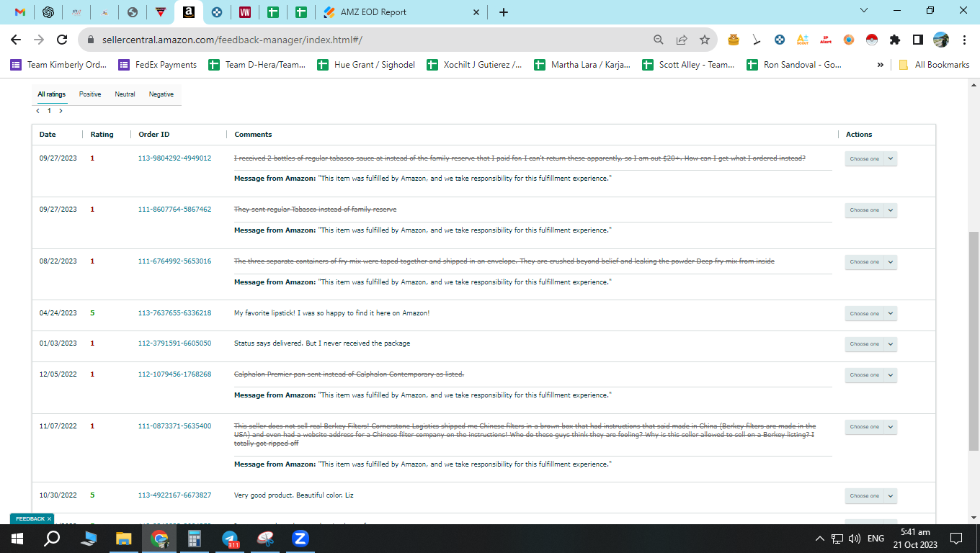Open Snipping Tool from the taskbar
Image resolution: width=980 pixels, height=553 pixels.
pos(265,539)
